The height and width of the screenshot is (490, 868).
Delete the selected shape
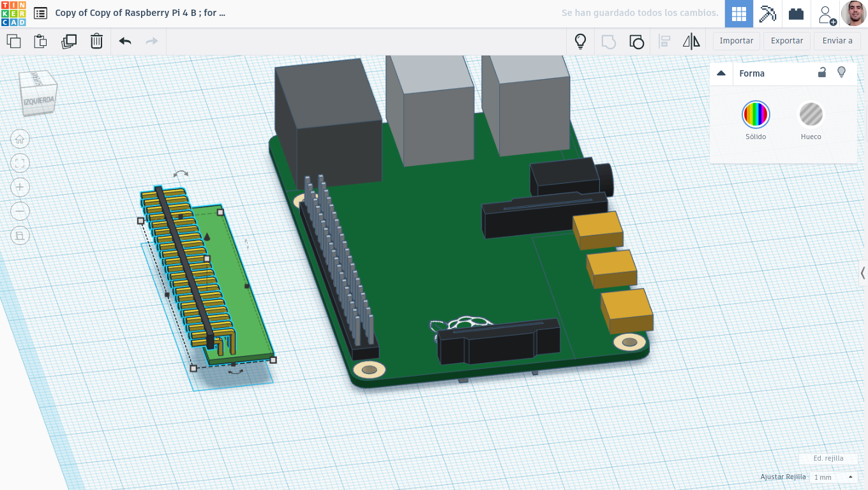(x=96, y=41)
